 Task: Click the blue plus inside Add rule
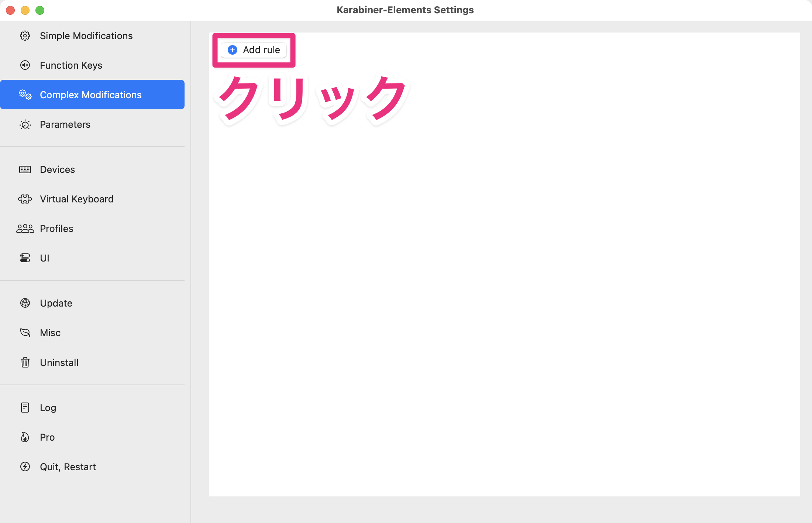(232, 50)
